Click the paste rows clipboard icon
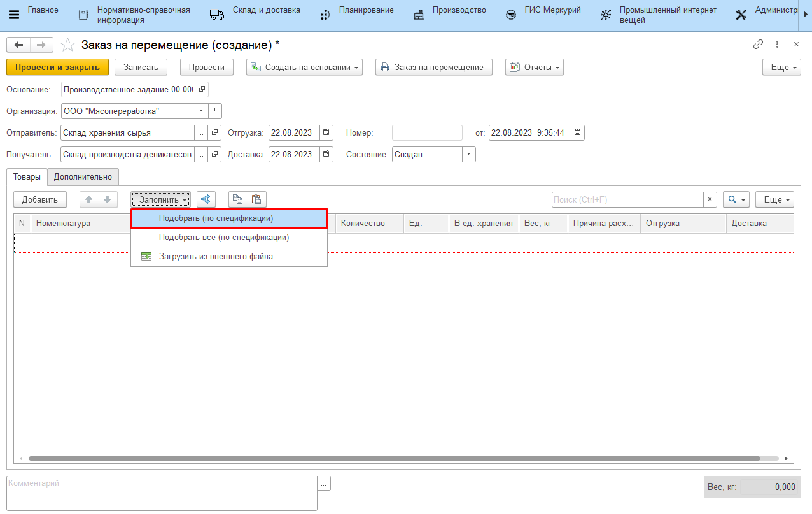 pyautogui.click(x=257, y=199)
